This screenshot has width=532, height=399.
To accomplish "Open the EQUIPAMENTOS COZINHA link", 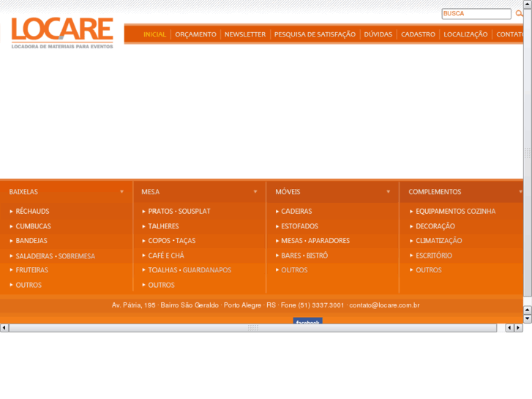I will 456,212.
